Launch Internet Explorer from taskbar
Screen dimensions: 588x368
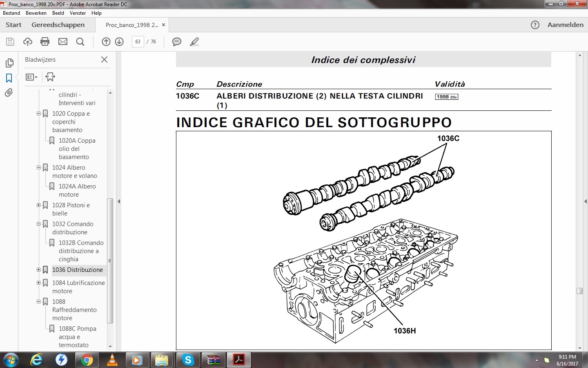click(x=37, y=360)
